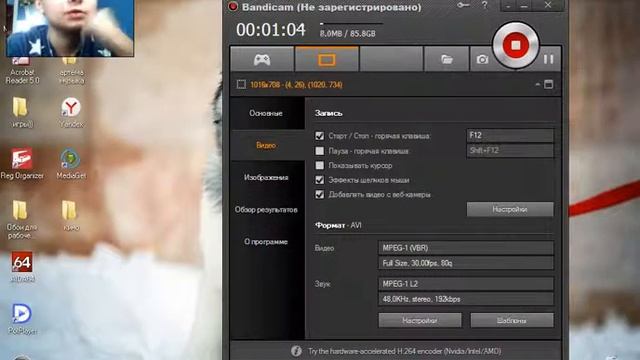Toggle the Старт / Стоп hotkey checkbox
640x360 pixels.
pyautogui.click(x=320, y=136)
